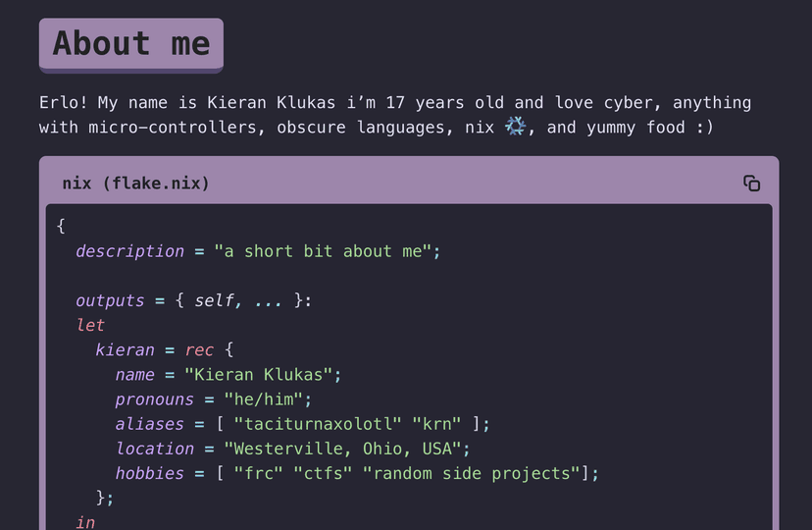812x530 pixels.
Task: Click the nix (flake.nix) code label
Action: coord(135,184)
